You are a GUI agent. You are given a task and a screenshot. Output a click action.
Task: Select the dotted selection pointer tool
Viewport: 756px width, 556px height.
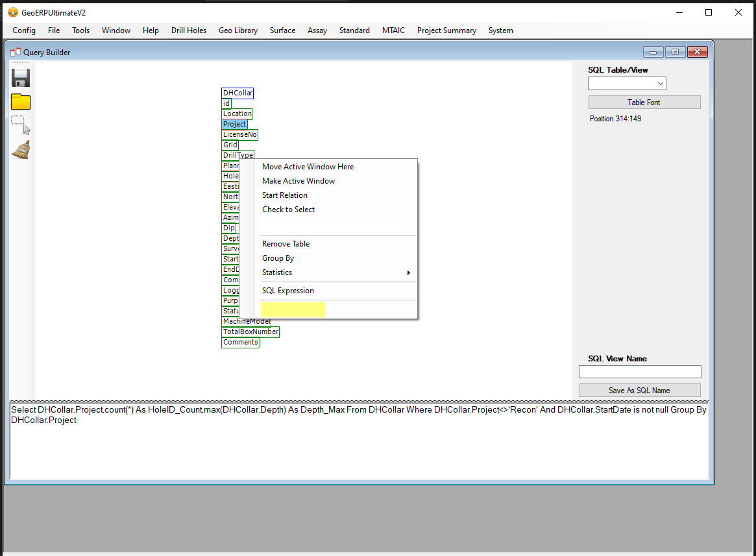point(21,125)
